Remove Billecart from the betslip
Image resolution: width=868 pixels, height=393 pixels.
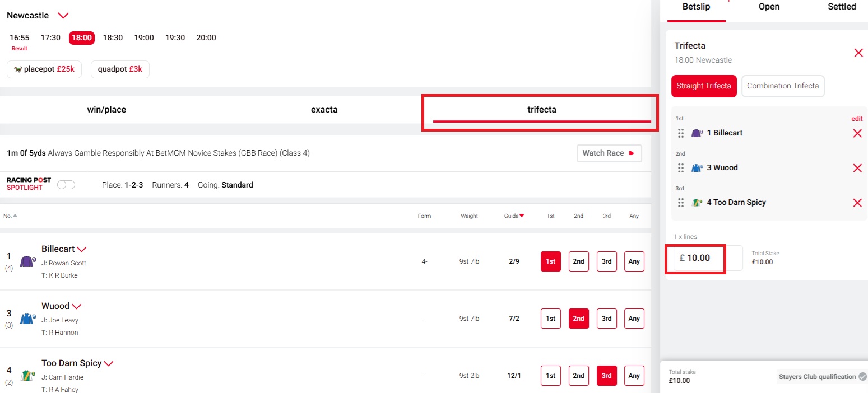click(x=857, y=133)
